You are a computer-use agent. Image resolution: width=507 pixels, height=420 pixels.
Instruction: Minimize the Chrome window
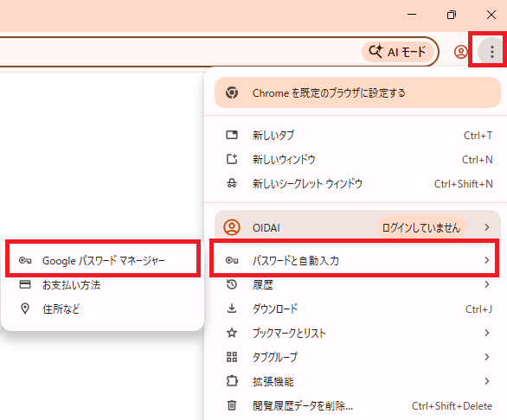point(412,15)
